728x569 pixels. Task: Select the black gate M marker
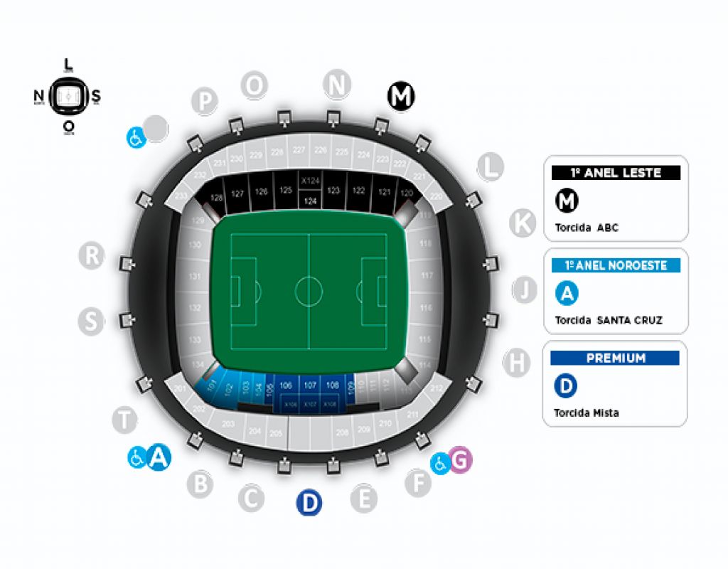pos(401,97)
